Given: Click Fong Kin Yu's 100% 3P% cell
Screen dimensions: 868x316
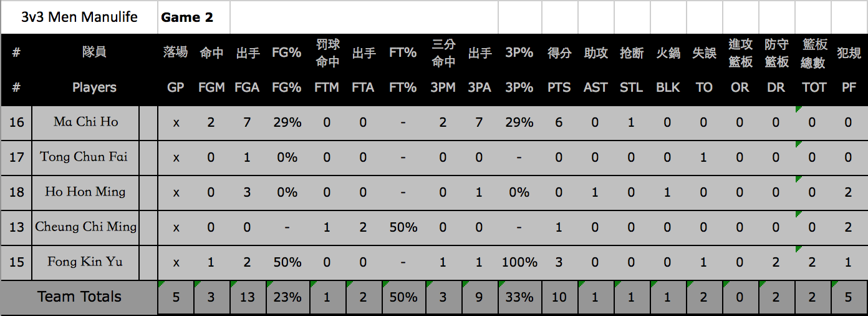Looking at the screenshot, I should click(x=519, y=262).
